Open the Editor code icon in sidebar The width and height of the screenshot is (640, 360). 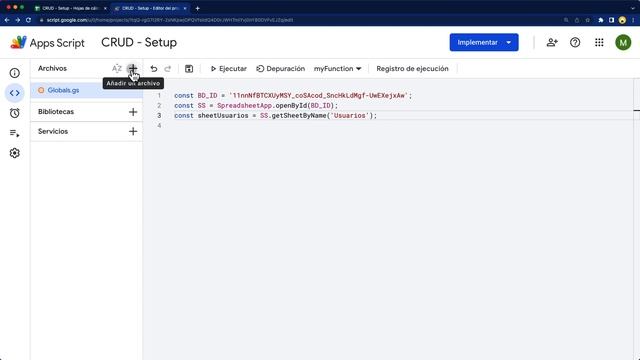point(15,93)
